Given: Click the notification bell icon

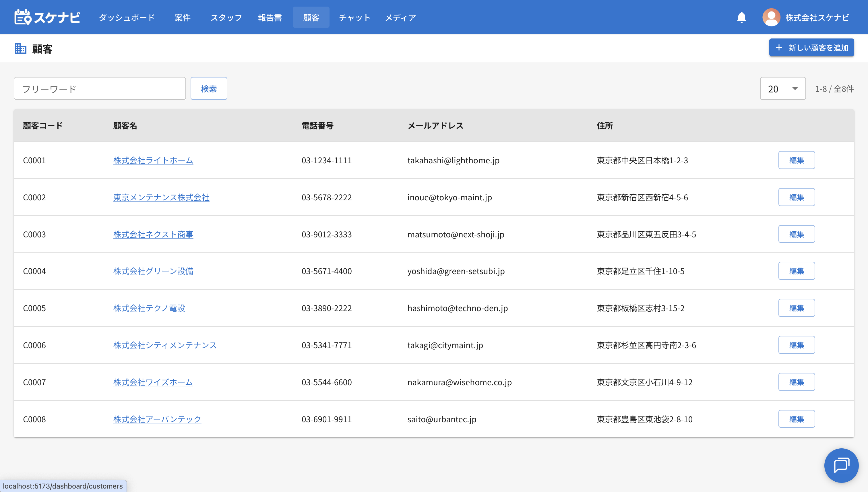Looking at the screenshot, I should (741, 17).
